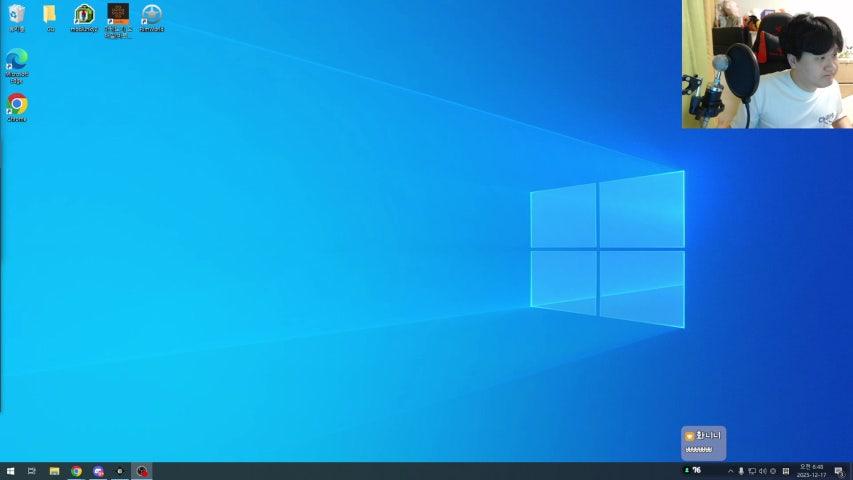The image size is (853, 480).
Task: Open the Microsoft Edge desktop shortcut
Action: (x=16, y=65)
